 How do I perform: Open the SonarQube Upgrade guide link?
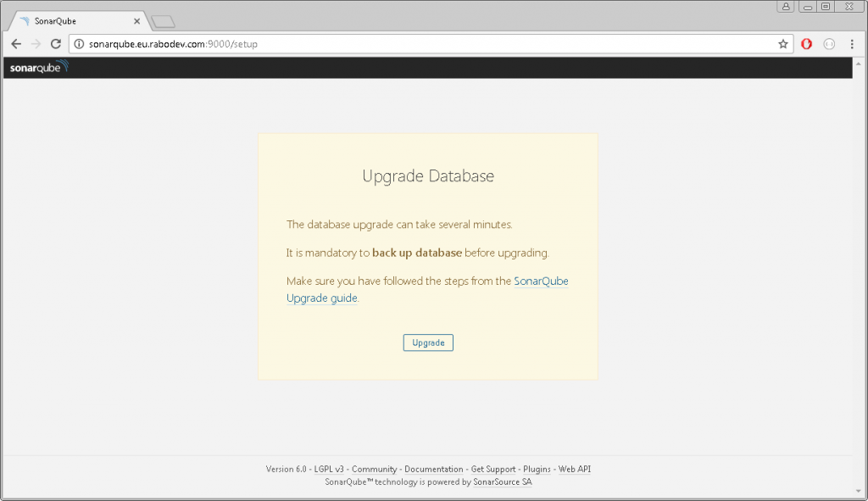pyautogui.click(x=427, y=290)
